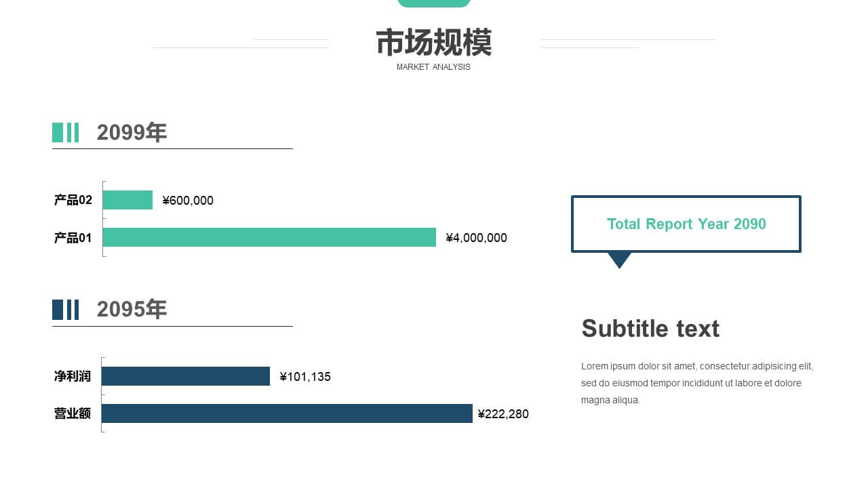The height and width of the screenshot is (488, 868).
Task: Click the Subtitle text heading
Action: (650, 328)
